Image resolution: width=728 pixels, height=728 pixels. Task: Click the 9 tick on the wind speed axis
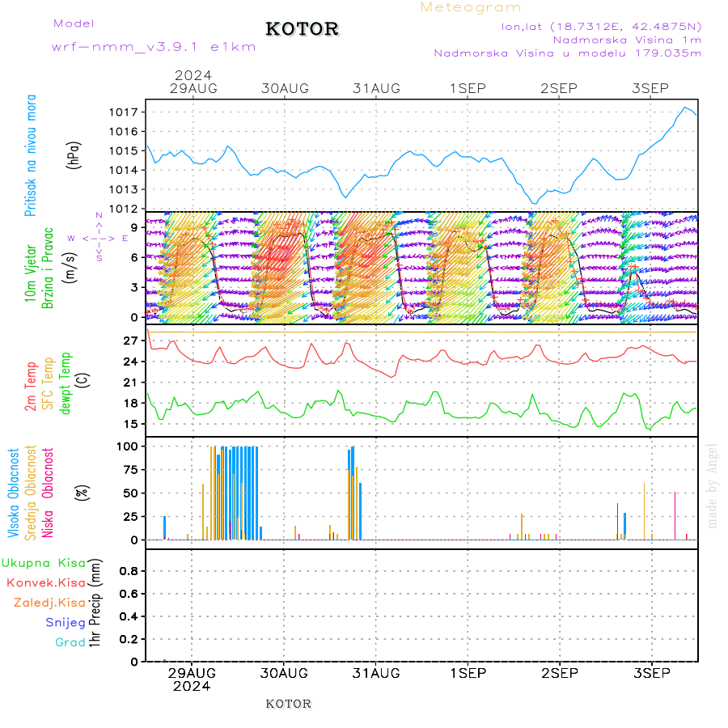pos(134,227)
